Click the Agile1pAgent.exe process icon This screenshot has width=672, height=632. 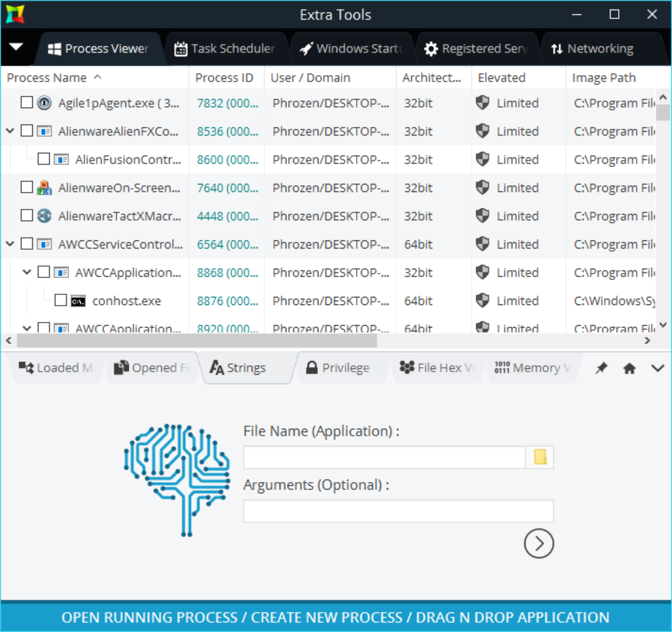(x=44, y=103)
